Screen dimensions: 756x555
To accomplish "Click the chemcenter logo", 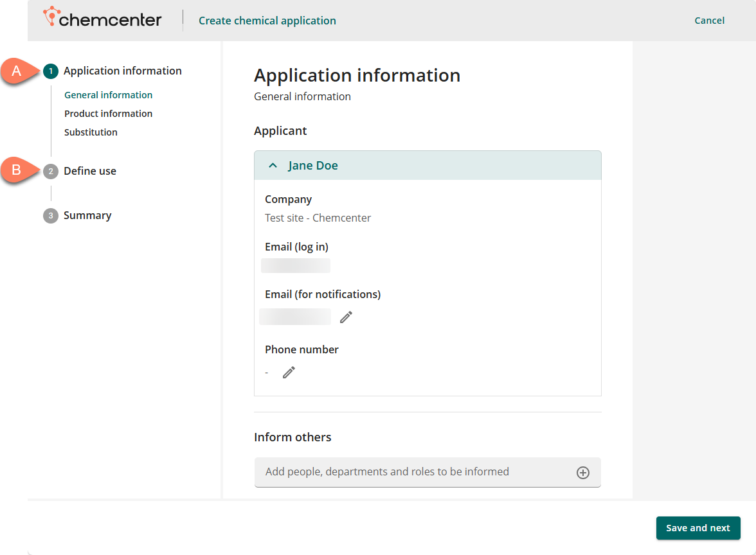I will click(102, 19).
